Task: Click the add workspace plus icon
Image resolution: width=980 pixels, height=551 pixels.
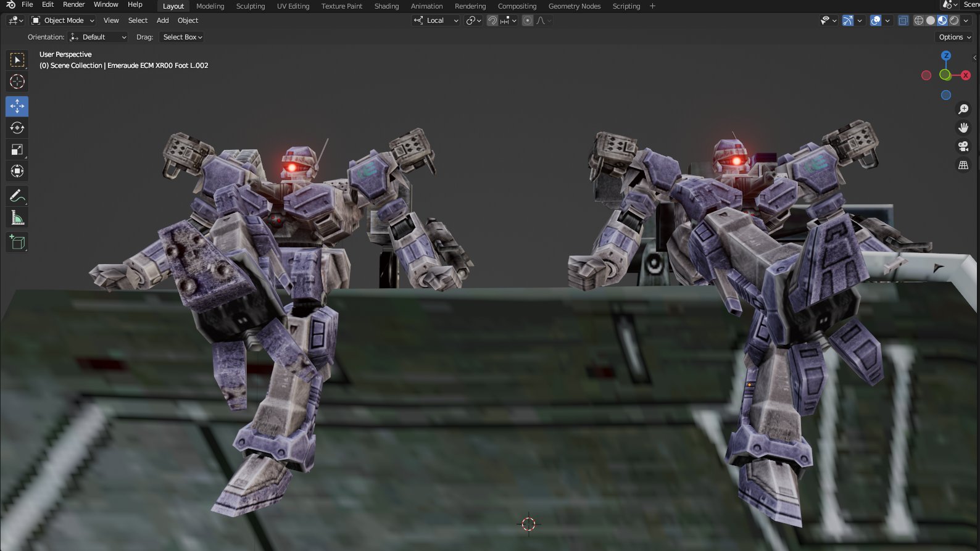Action: coord(652,6)
